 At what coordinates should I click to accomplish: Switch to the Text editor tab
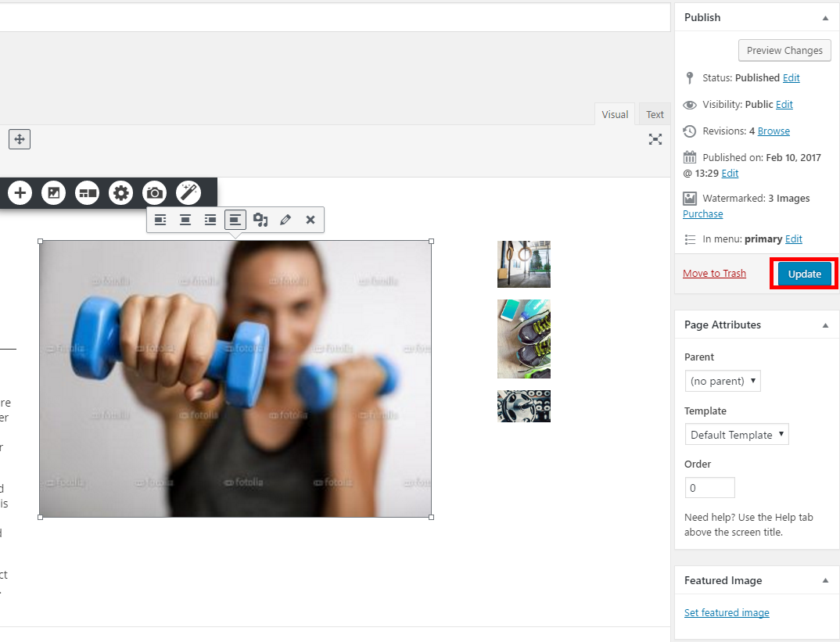655,114
